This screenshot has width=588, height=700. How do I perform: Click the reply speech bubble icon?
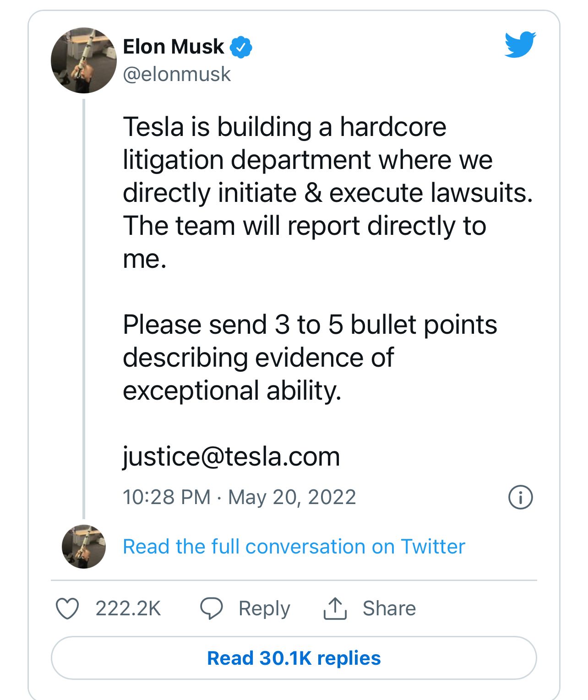tap(212, 608)
